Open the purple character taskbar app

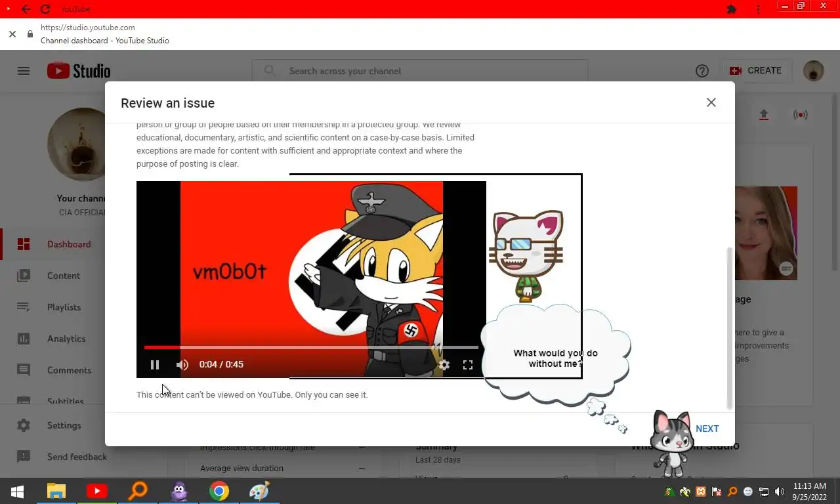pos(178,491)
